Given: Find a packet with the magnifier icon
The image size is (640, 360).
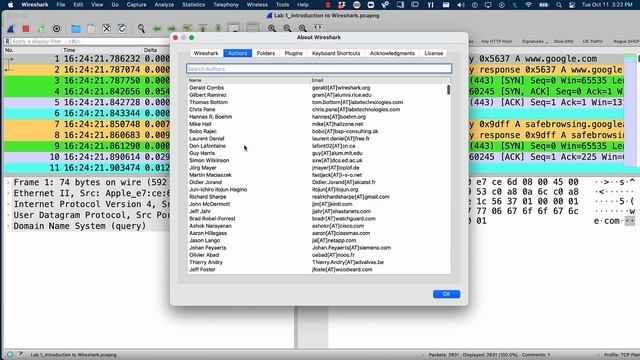Looking at the screenshot, I should [x=141, y=29].
